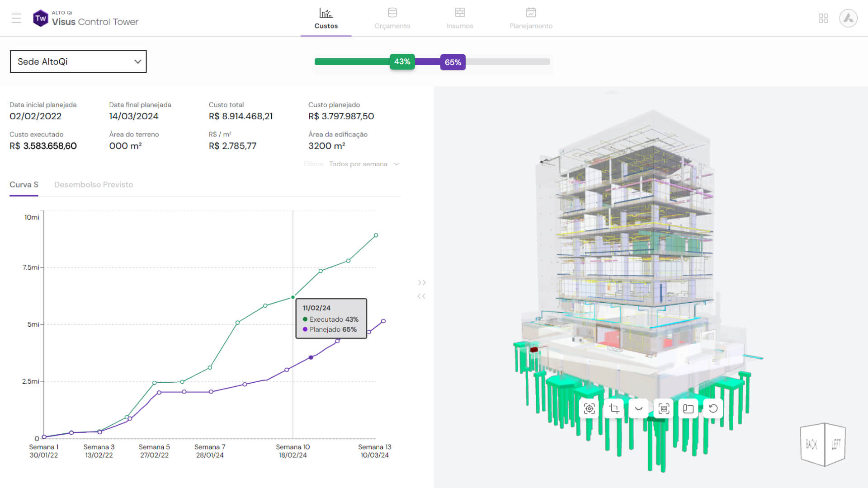
Task: Open the Sede AltoQi project dropdown
Action: (x=78, y=61)
